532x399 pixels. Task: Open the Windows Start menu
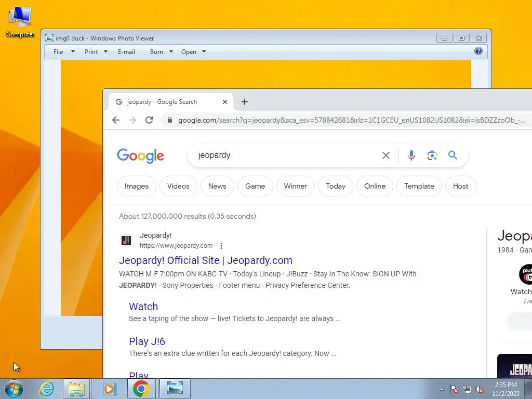click(14, 389)
